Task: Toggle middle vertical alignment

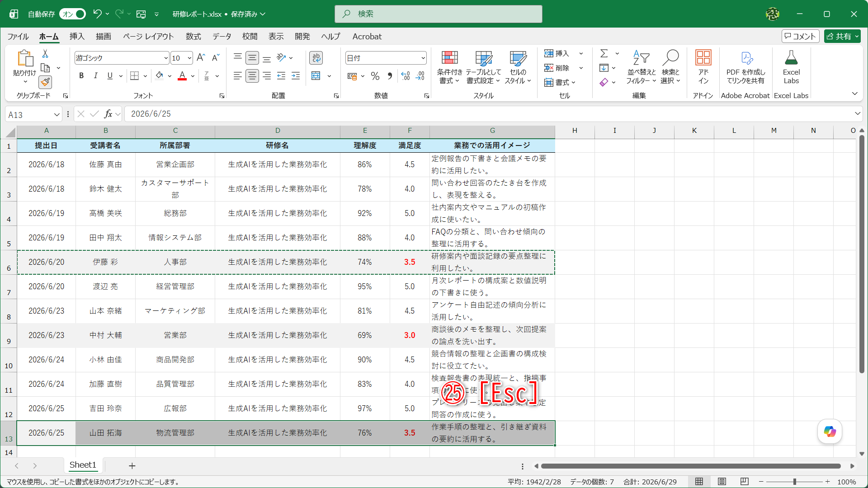Action: (252, 57)
